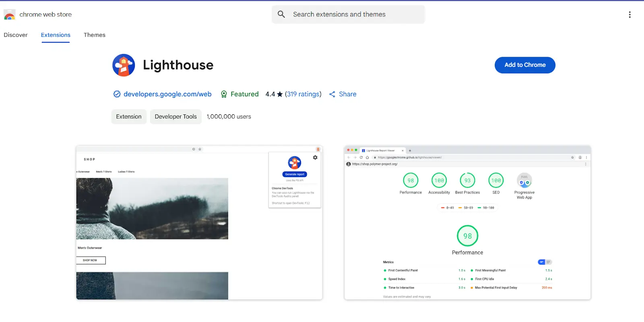644x322 pixels.
Task: Click the 'Lighthouse' heading text
Action: [178, 65]
